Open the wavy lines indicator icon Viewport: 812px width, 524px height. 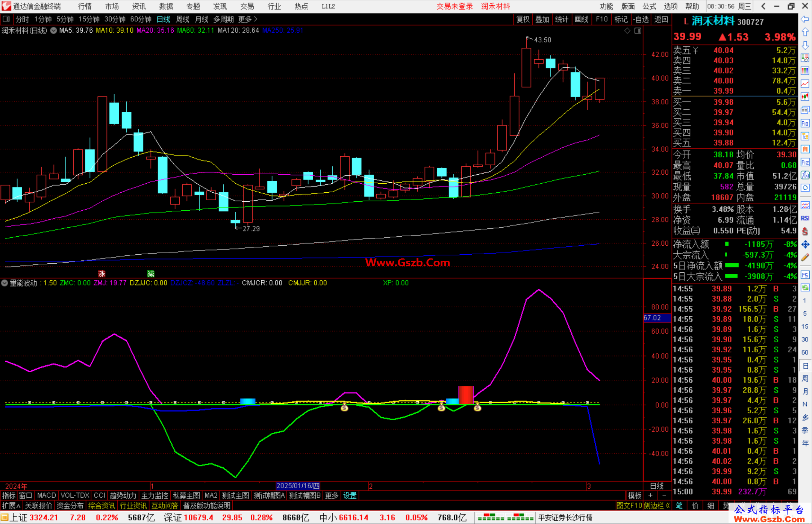coord(805,205)
